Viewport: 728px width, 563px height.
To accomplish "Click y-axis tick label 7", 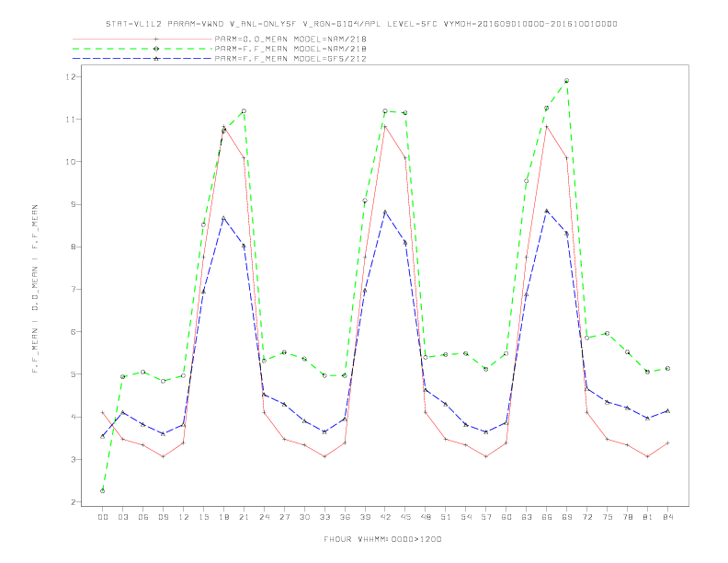I will (x=73, y=290).
